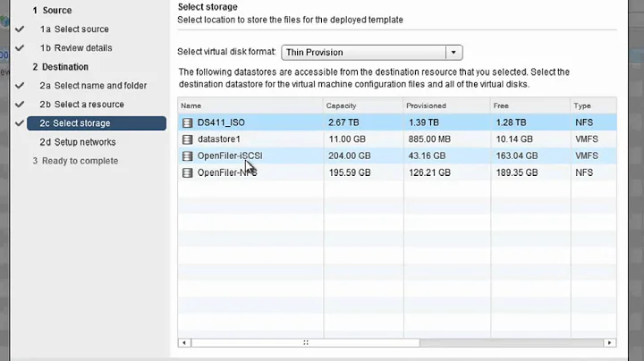The height and width of the screenshot is (361, 644).
Task: Sort datastores by Free column header
Action: pyautogui.click(x=530, y=105)
